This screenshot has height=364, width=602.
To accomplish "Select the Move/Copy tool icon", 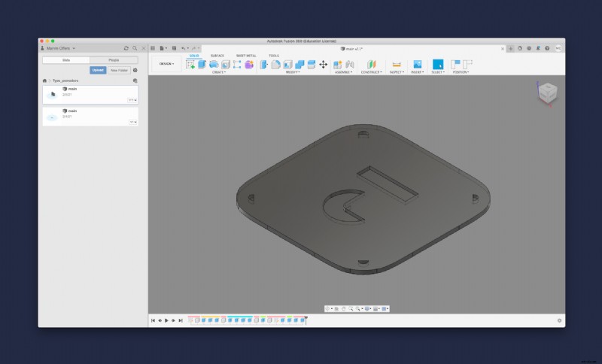I will point(323,65).
